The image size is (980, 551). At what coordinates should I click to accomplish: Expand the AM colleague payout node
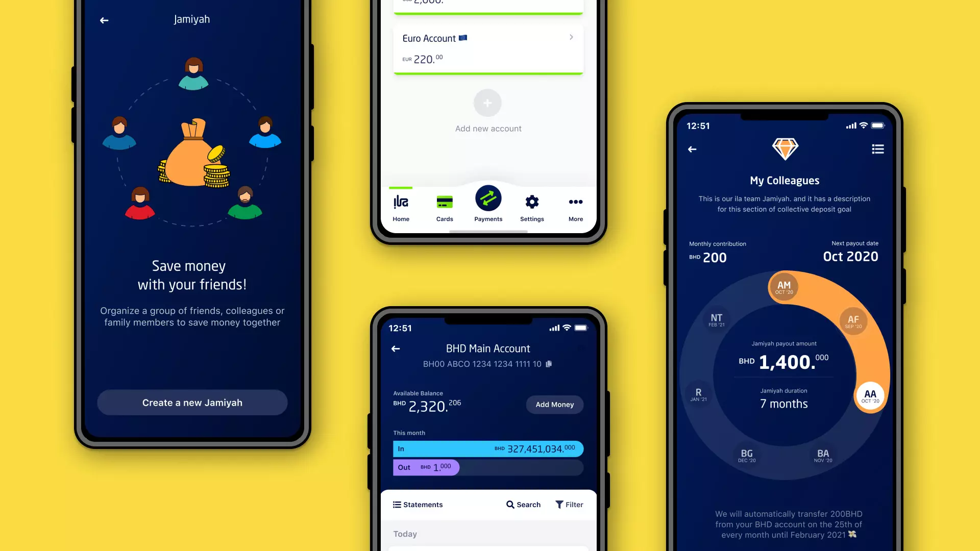click(x=783, y=287)
